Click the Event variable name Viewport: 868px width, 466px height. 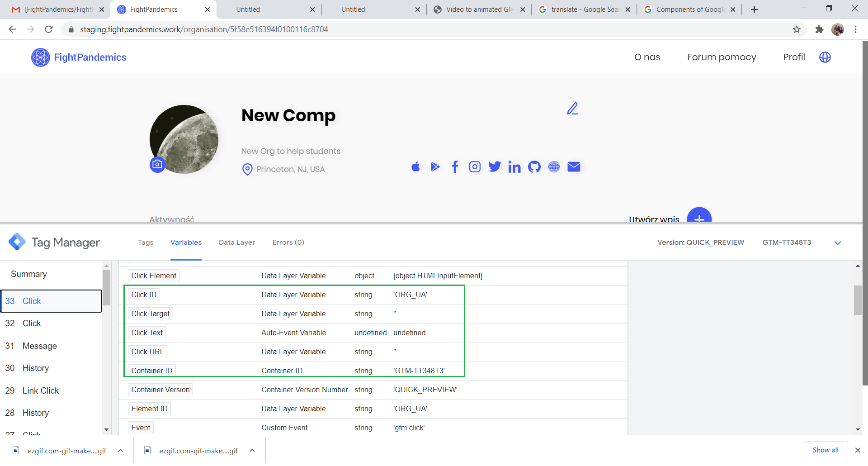(141, 428)
